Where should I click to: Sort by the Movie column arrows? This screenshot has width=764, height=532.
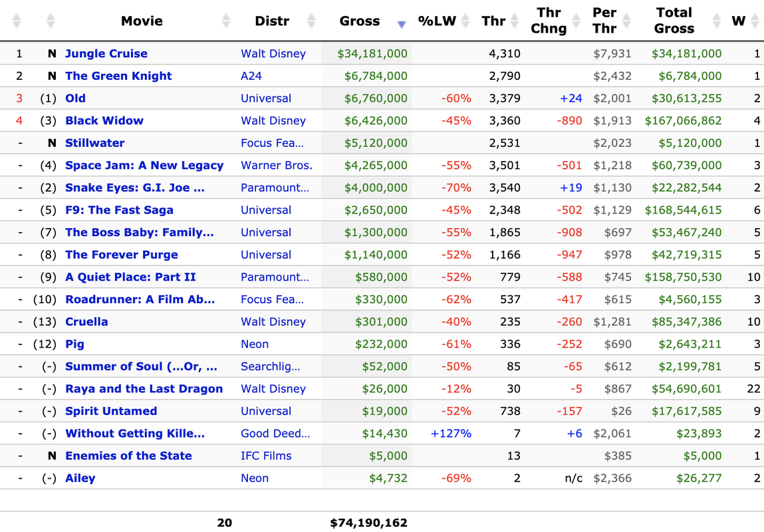coord(225,21)
